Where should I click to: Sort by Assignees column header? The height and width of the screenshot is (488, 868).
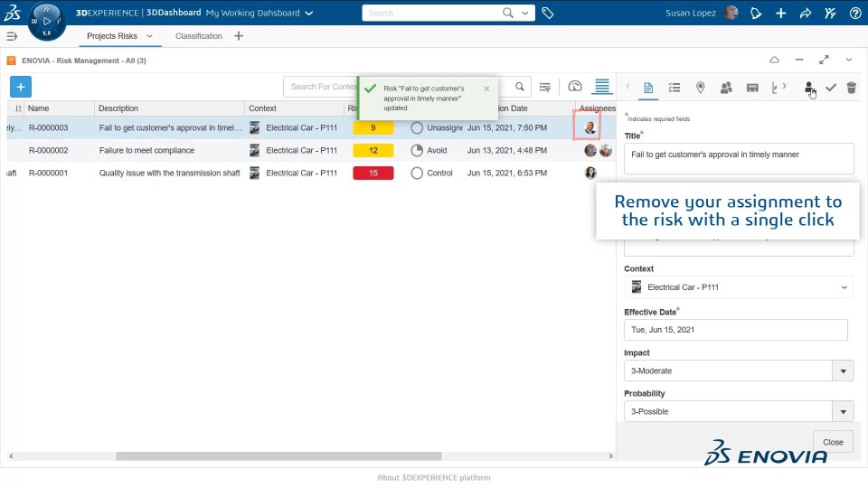tap(598, 108)
